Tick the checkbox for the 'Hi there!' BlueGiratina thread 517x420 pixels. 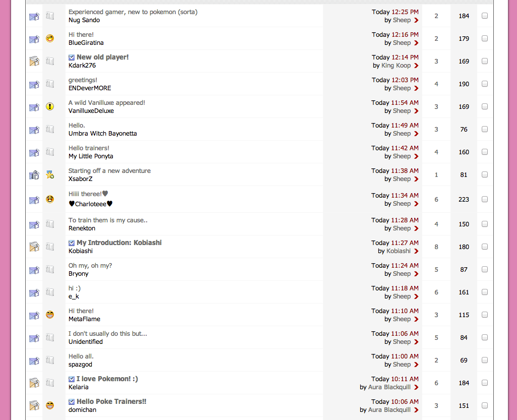pos(485,38)
